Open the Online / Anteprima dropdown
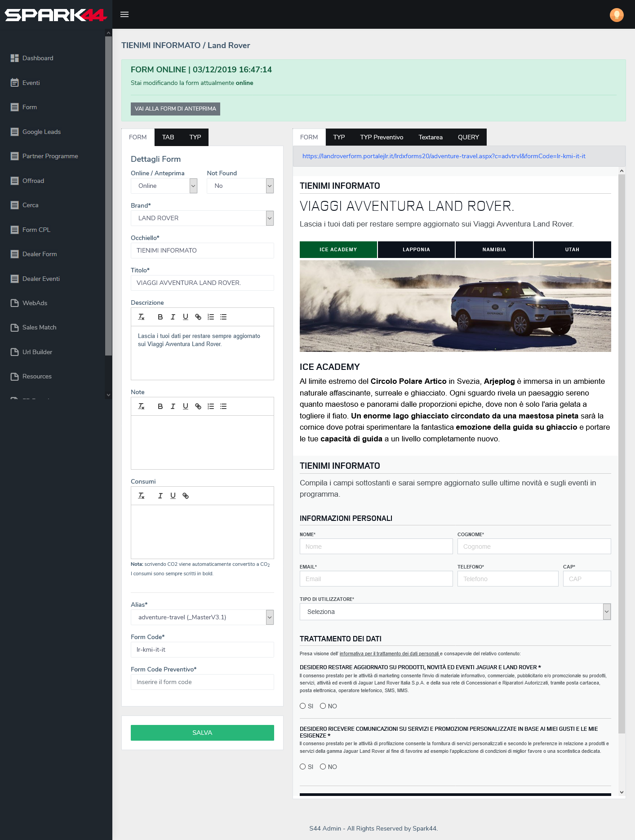Screen dimensions: 635x840 [164, 186]
